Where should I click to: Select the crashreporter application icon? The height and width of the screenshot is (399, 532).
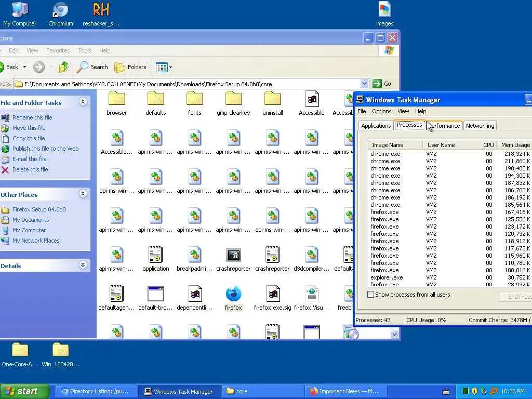pos(233,260)
